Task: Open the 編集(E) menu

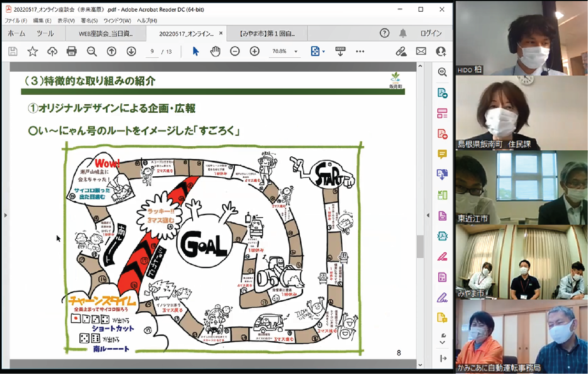Action: [42, 21]
